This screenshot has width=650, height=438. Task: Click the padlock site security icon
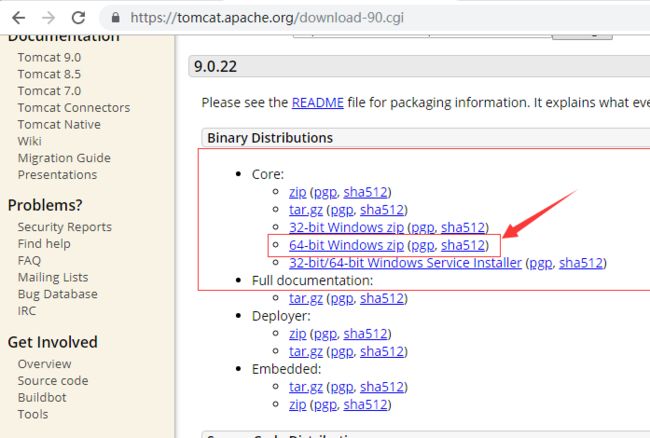click(x=116, y=17)
